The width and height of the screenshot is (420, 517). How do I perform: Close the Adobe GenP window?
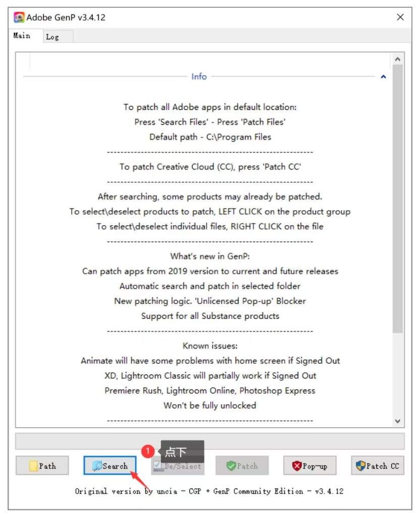click(400, 17)
